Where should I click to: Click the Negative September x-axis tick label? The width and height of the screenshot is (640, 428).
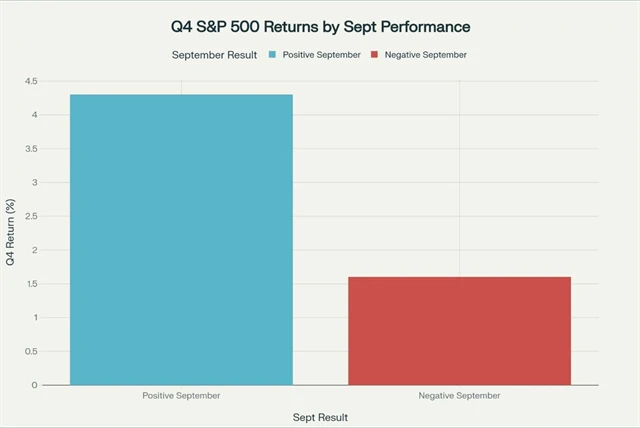[459, 396]
